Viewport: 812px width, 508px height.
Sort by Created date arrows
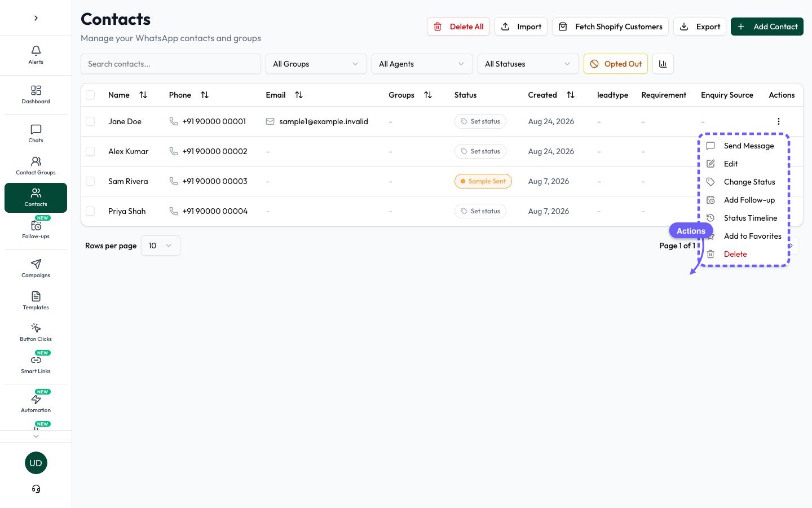(571, 95)
